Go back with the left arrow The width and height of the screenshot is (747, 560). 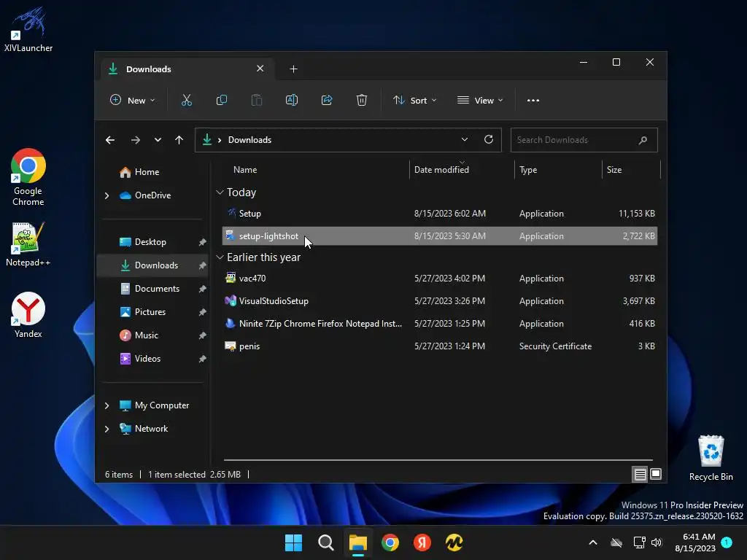[x=110, y=140]
